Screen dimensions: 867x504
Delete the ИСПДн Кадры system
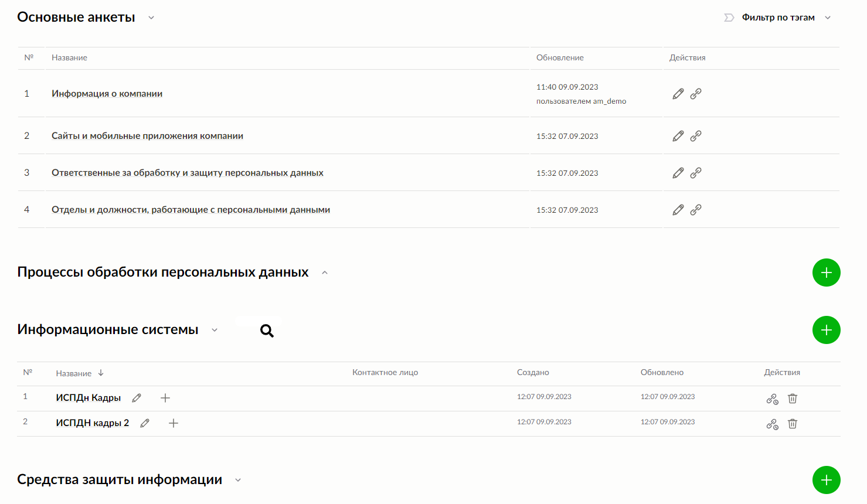[x=793, y=399]
